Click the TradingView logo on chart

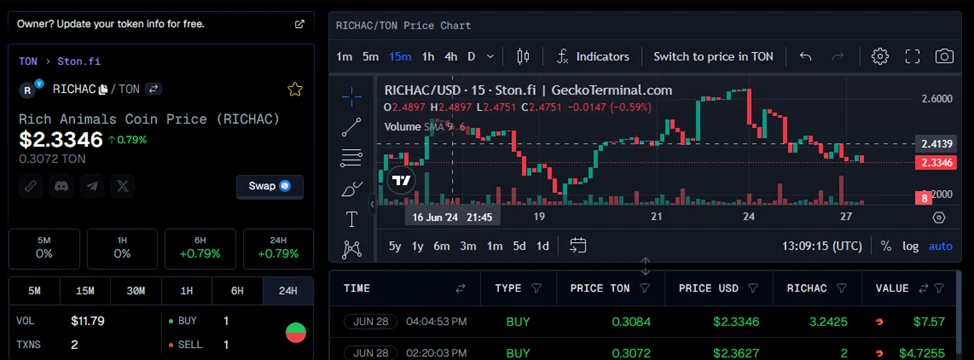[401, 181]
